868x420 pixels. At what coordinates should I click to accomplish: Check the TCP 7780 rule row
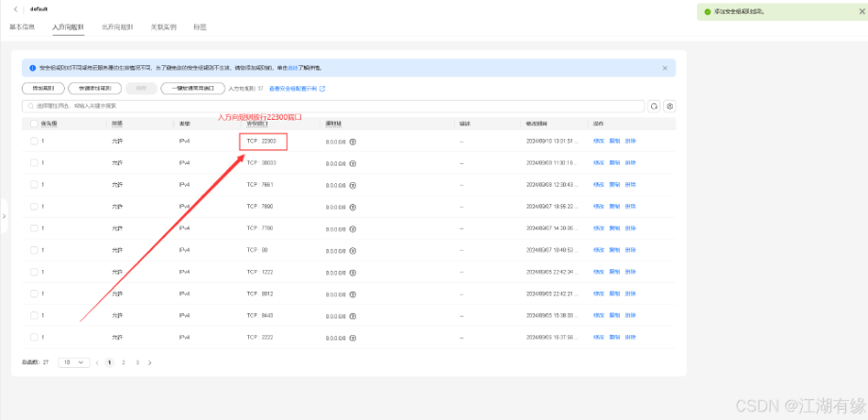tap(34, 228)
